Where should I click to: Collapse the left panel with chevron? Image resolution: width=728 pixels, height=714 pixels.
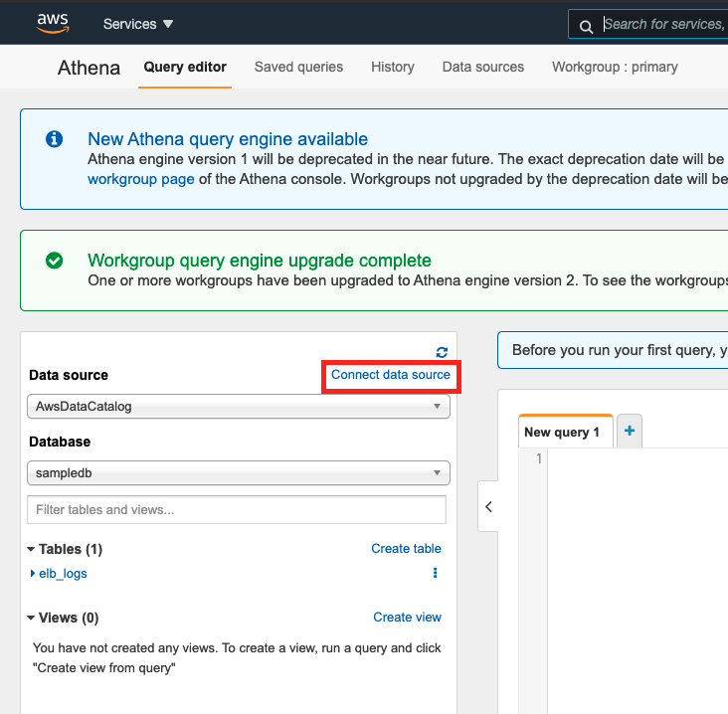[488, 506]
